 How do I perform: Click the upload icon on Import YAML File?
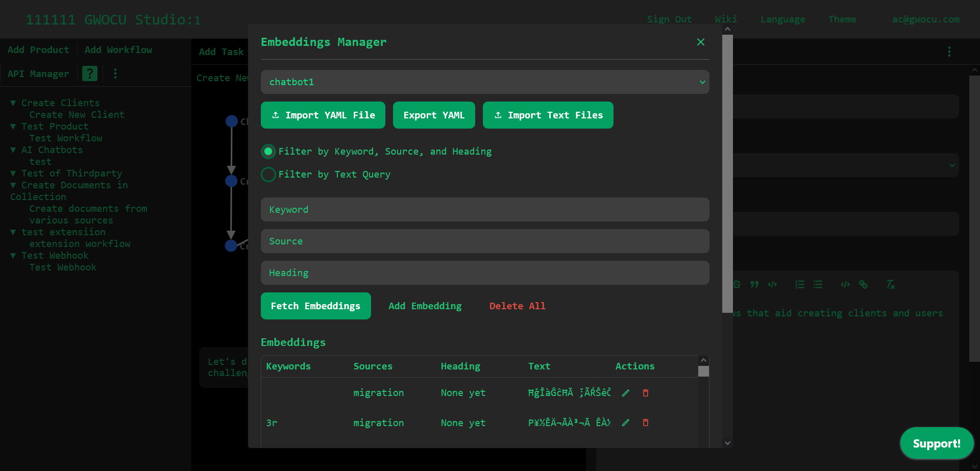tap(276, 115)
